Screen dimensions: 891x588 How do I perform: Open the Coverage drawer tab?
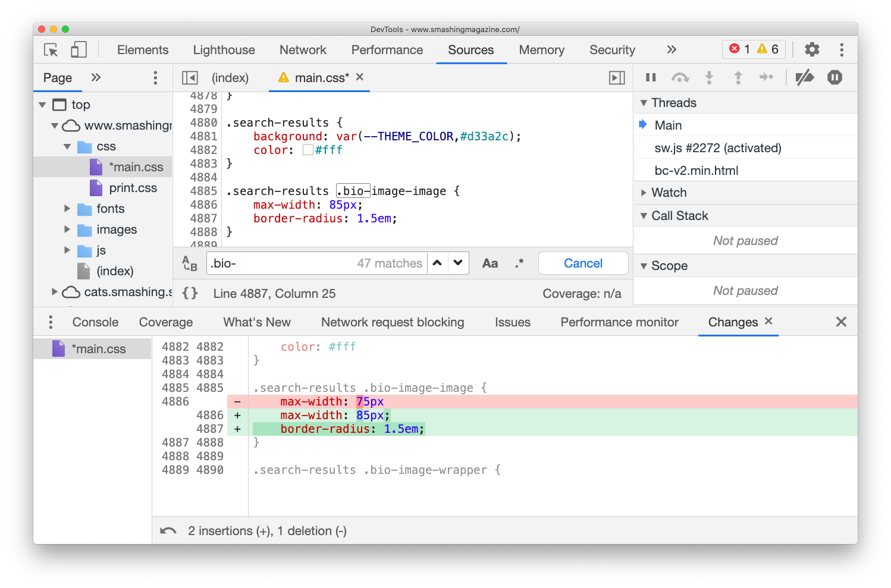166,322
